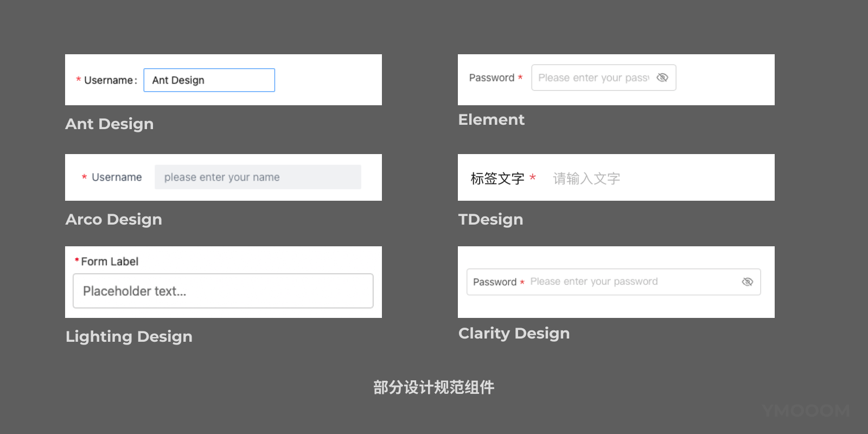Screen dimensions: 868x434
Task: Click the 'Clarity Design' heading caption
Action: (514, 333)
